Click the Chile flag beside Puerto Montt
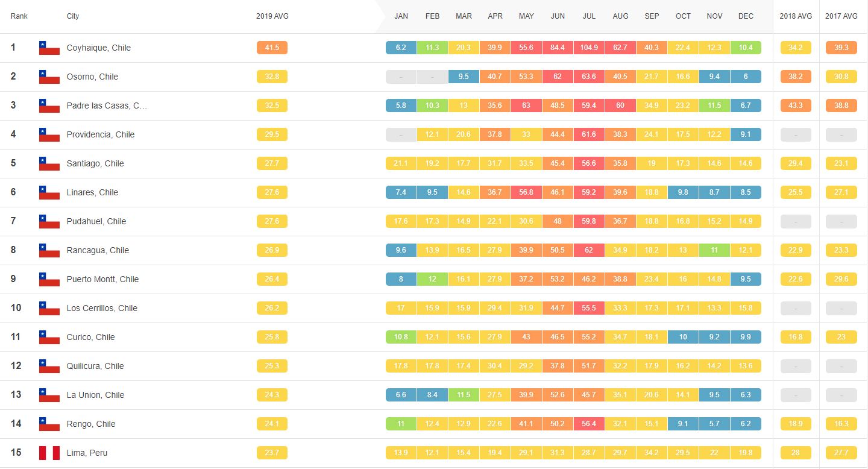The image size is (868, 469). (x=49, y=279)
